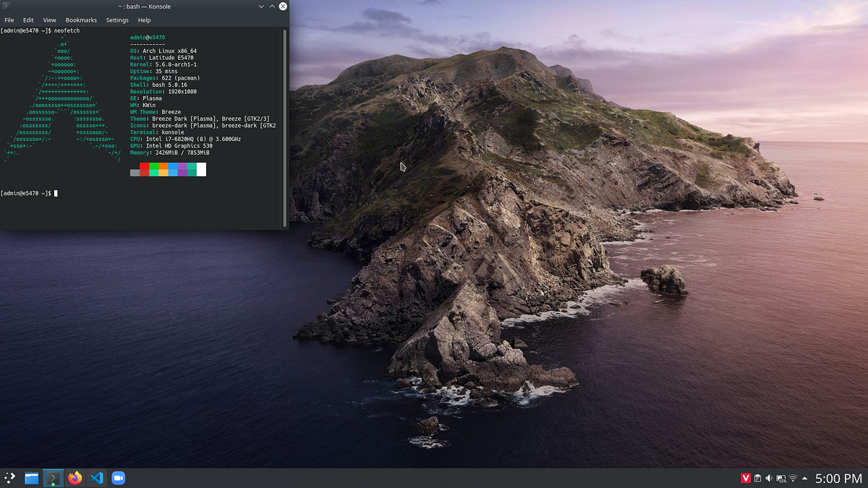Click the 'admin@e5470' neofetch header
The image size is (868, 488).
148,38
